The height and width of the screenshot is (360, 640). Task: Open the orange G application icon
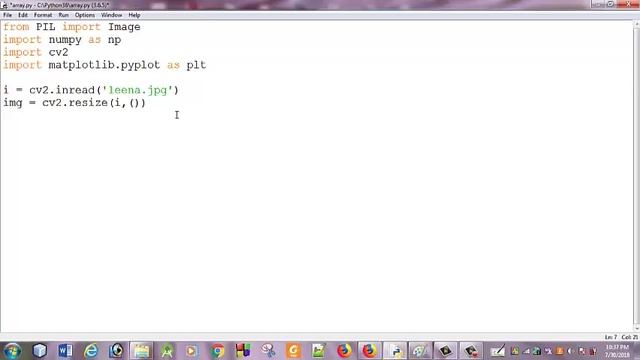293,351
